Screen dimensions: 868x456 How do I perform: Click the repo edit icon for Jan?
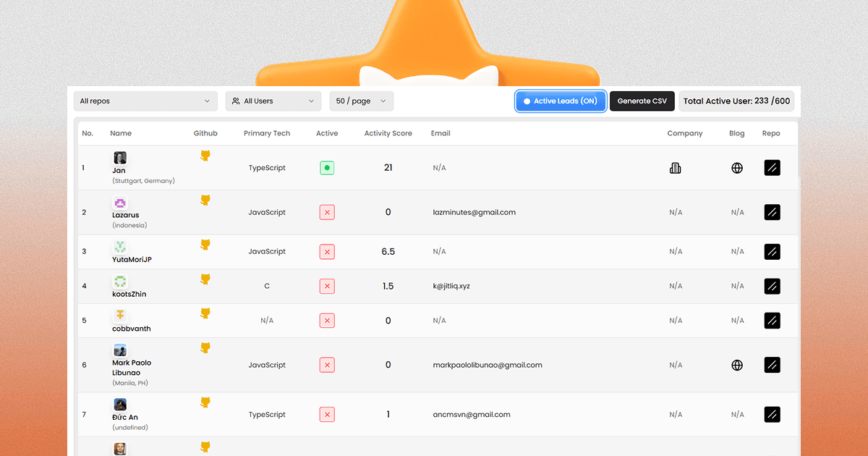tap(772, 167)
